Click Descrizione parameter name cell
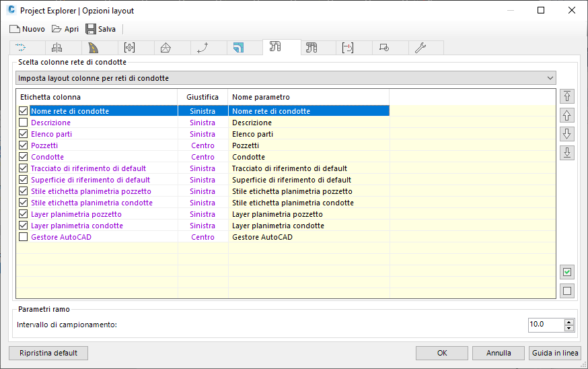Screen dimensions: 588x369 click(x=309, y=123)
